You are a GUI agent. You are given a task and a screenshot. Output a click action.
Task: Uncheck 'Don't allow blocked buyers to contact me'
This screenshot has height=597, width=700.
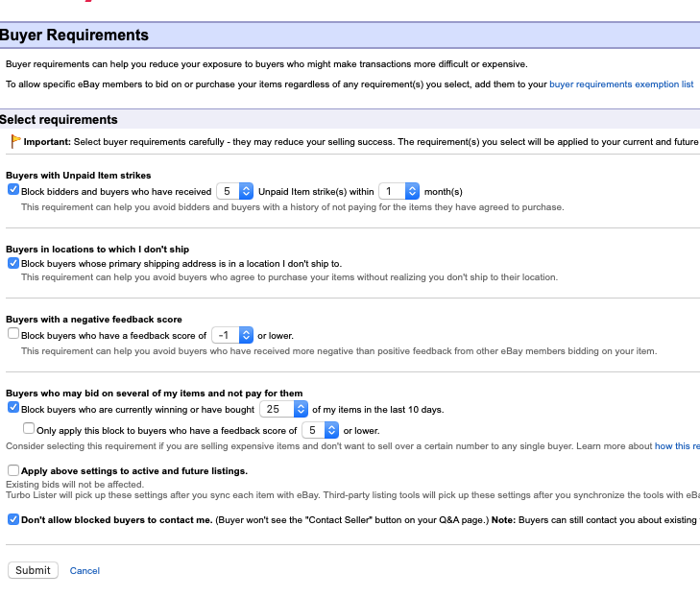(x=13, y=519)
